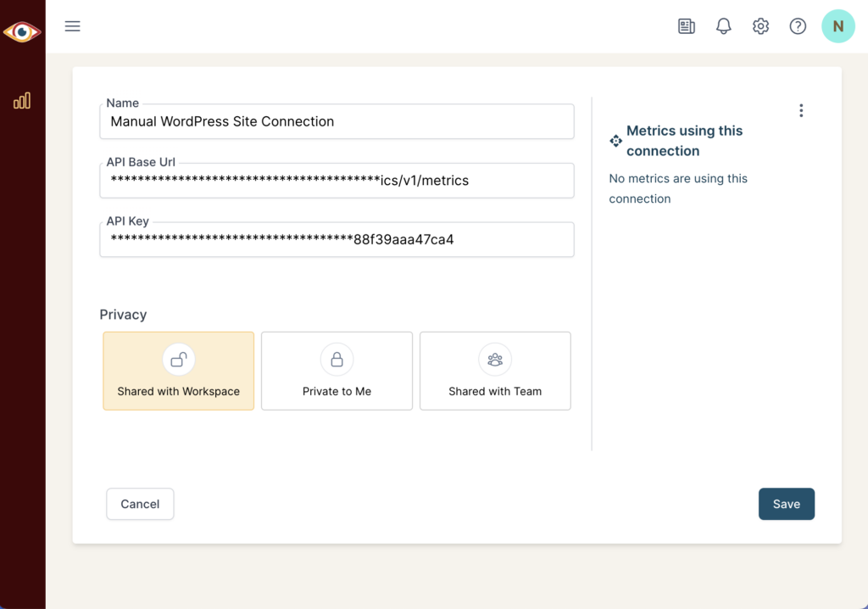Screen dimensions: 868x609
Task: Open the bar chart metrics sidebar icon
Action: (22, 101)
